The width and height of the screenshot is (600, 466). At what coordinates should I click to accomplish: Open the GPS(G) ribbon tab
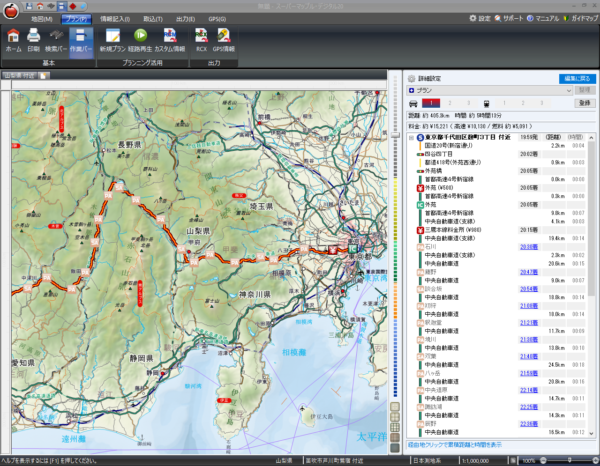(217, 19)
